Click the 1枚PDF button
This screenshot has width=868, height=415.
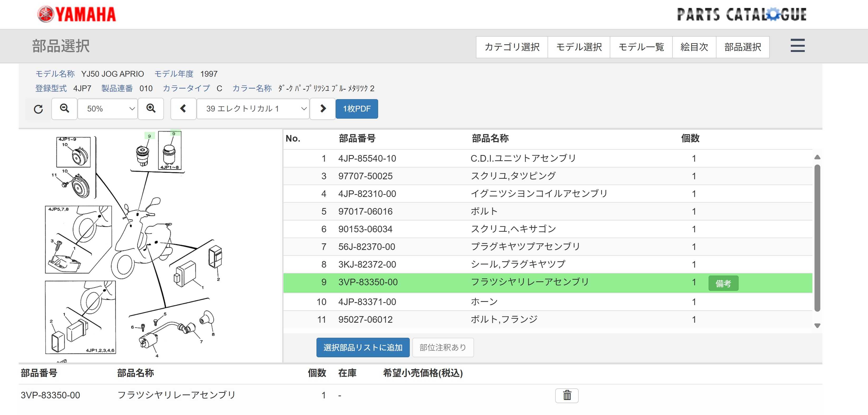[357, 109]
